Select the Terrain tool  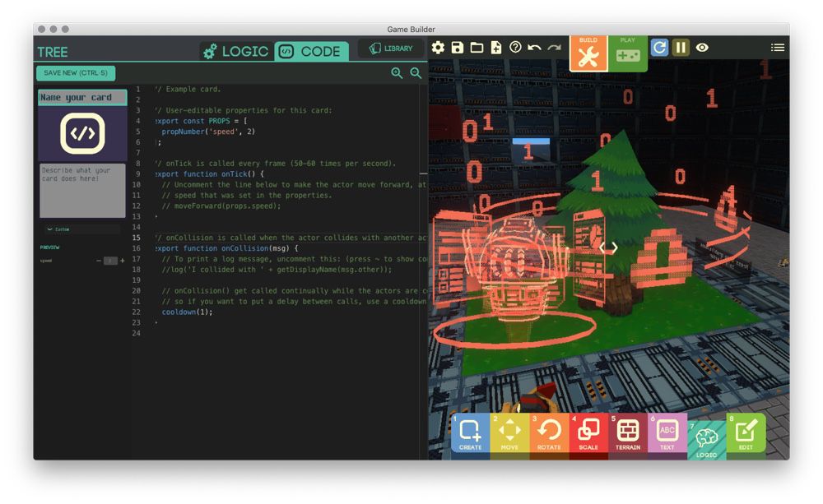pos(628,434)
